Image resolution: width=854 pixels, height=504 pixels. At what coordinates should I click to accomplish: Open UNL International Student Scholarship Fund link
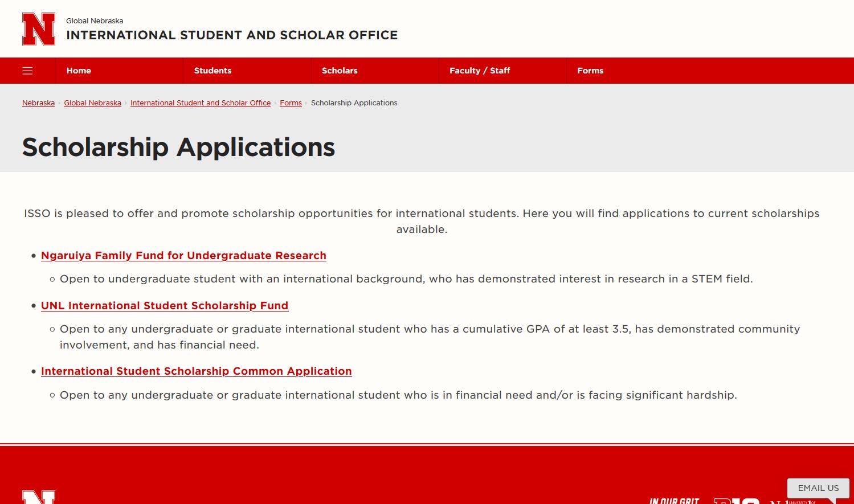pyautogui.click(x=165, y=306)
